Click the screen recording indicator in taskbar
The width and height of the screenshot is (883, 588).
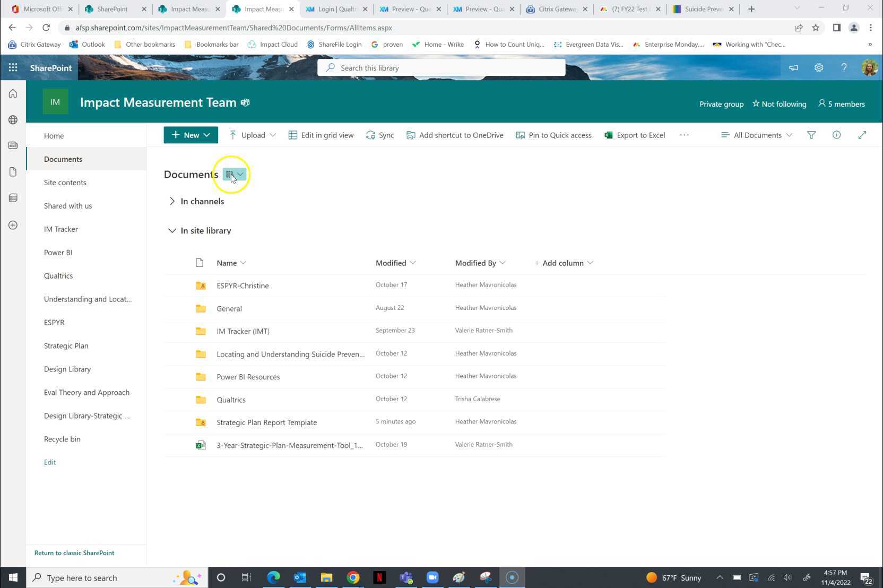pyautogui.click(x=511, y=577)
